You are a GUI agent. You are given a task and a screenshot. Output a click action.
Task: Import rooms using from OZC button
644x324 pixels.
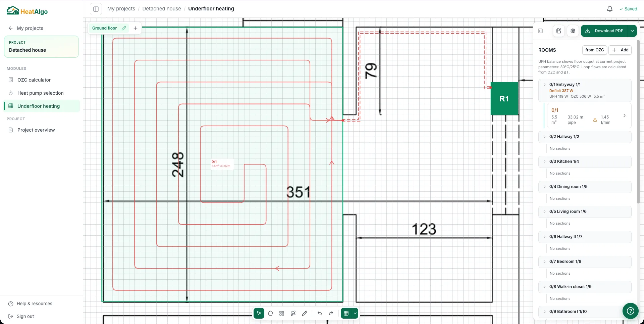pyautogui.click(x=594, y=50)
